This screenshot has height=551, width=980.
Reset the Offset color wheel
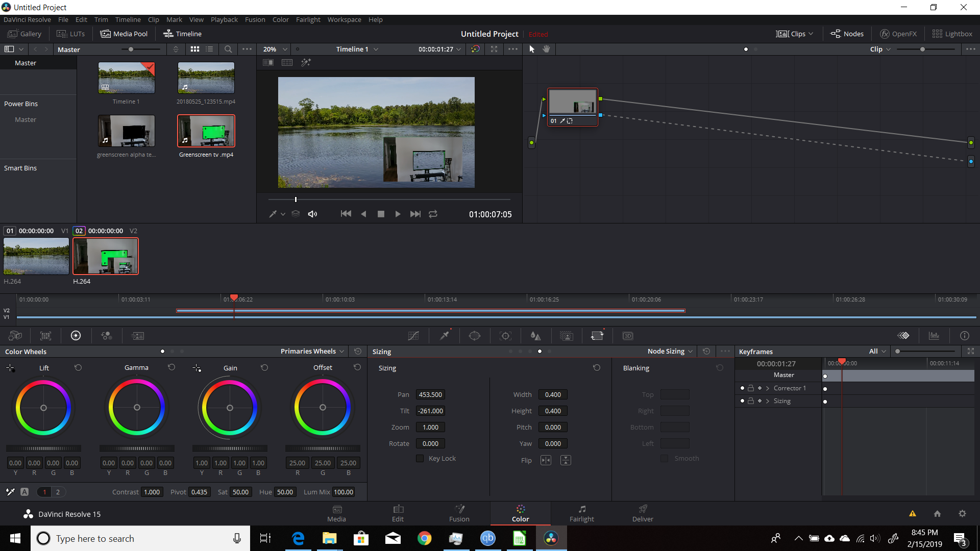tap(357, 367)
